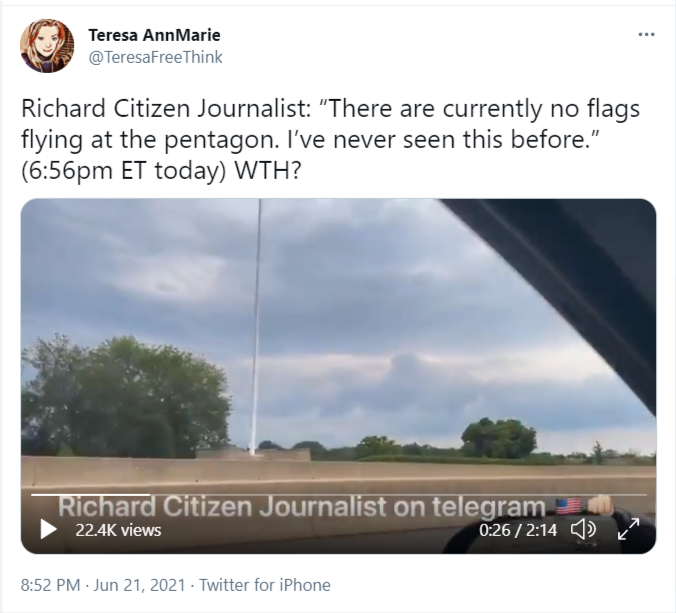Viewport: 676px width, 613px height.
Task: Click the 8:52 PM Jun 21, 2021 timestamp
Action: (x=103, y=585)
